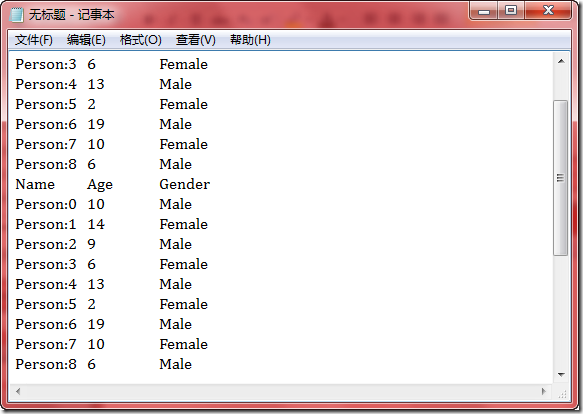Click the horizontal scrollbar left arrow

click(x=17, y=391)
